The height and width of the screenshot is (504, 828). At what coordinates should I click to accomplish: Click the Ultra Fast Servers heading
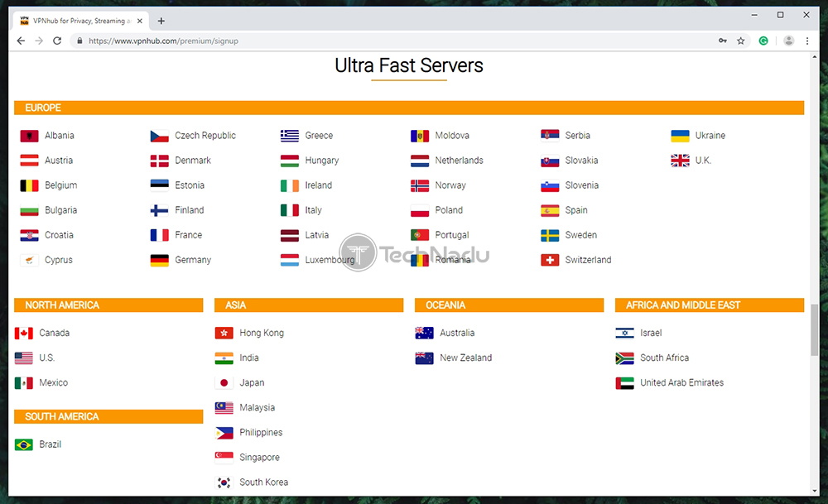coord(409,65)
